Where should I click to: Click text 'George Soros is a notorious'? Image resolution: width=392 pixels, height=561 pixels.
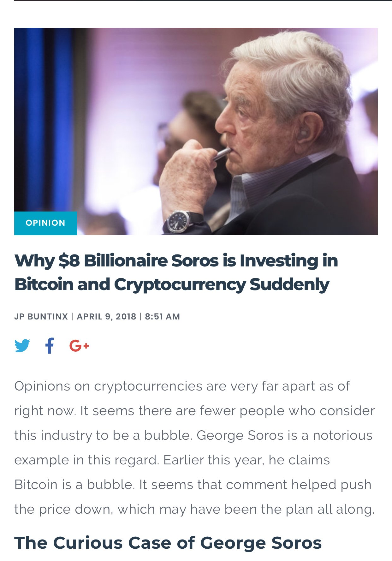click(x=284, y=435)
